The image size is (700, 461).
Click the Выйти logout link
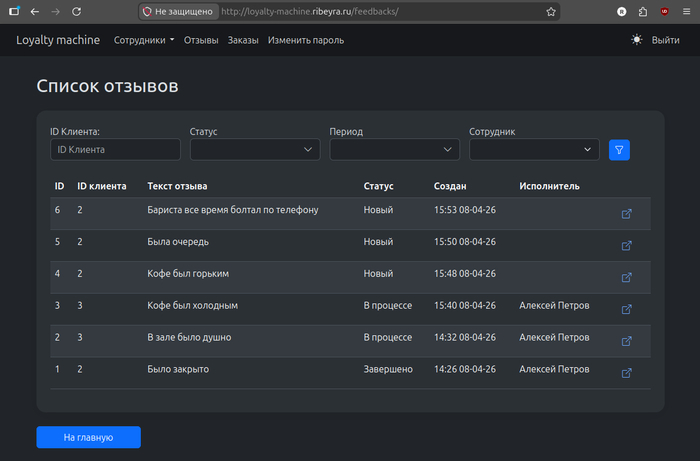pyautogui.click(x=666, y=41)
